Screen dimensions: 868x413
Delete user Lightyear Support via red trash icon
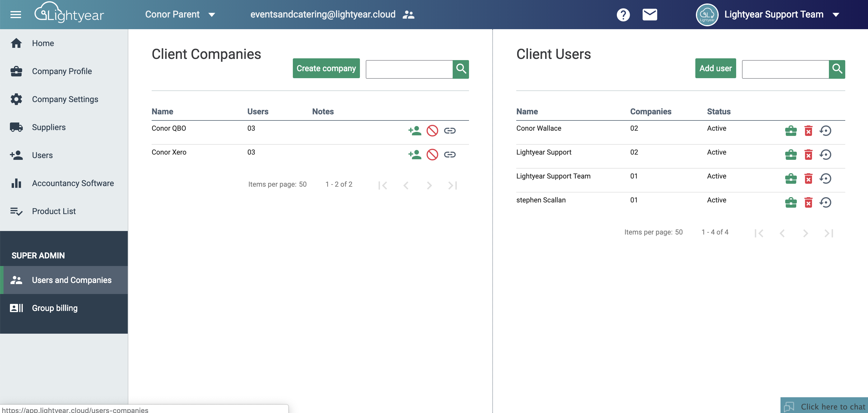click(808, 155)
